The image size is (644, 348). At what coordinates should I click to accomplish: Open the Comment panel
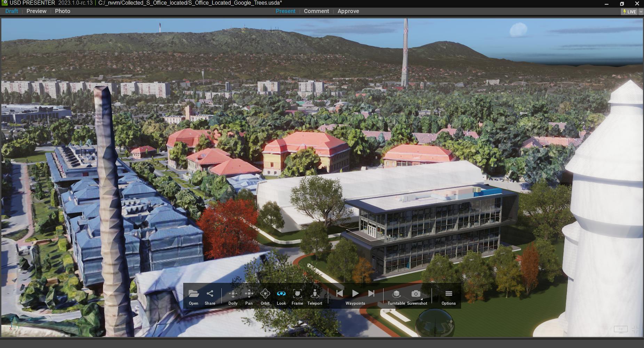click(x=316, y=11)
